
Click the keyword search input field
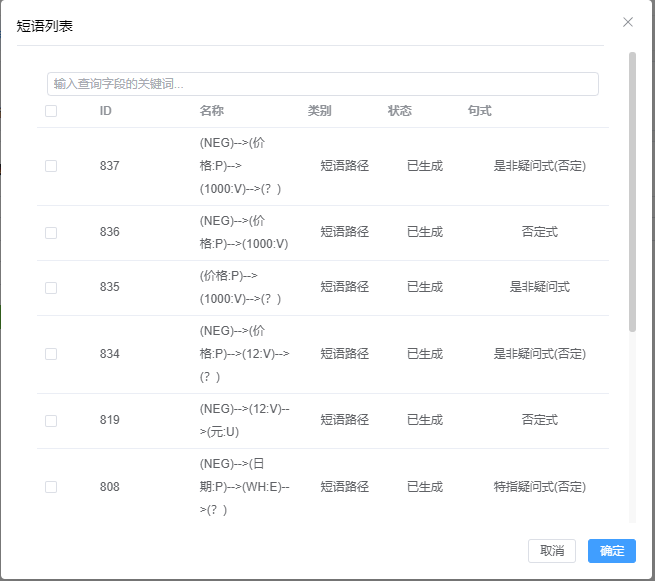click(322, 84)
